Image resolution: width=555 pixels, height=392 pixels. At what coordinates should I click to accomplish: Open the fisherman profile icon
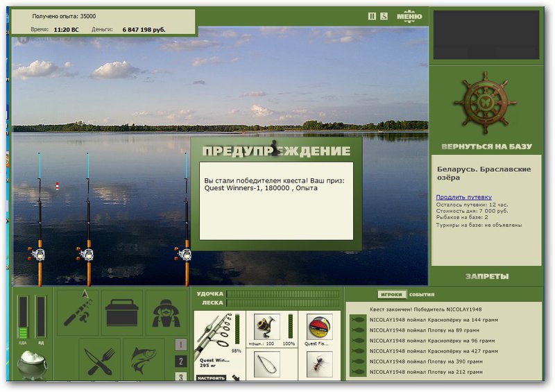click(166, 312)
